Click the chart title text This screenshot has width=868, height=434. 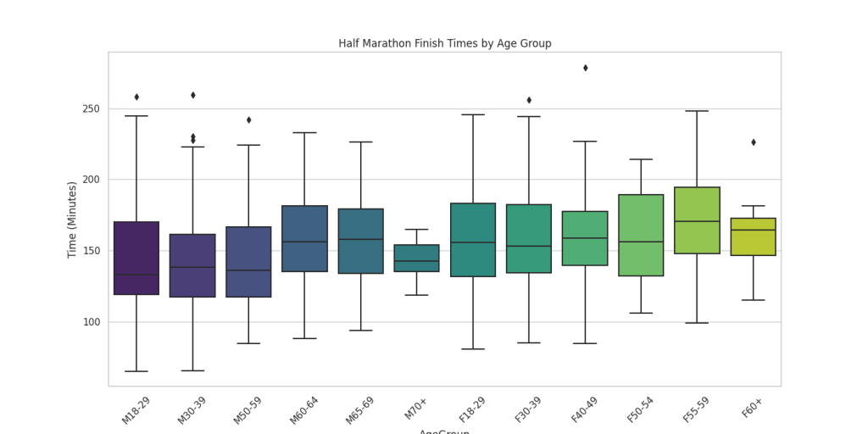pos(444,43)
